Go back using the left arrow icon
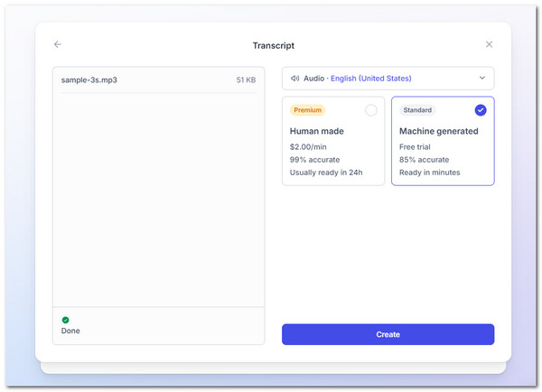Viewport: 542px width, 392px height. click(58, 44)
